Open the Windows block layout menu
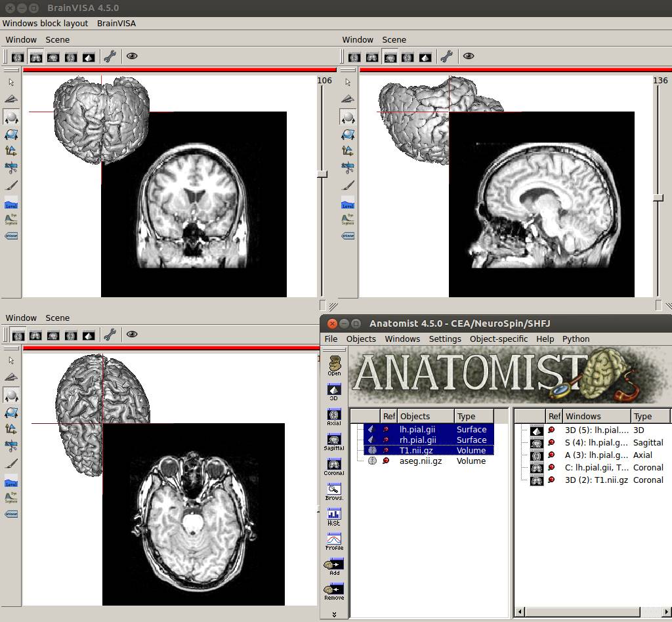Viewport: 672px width, 622px height. point(45,23)
